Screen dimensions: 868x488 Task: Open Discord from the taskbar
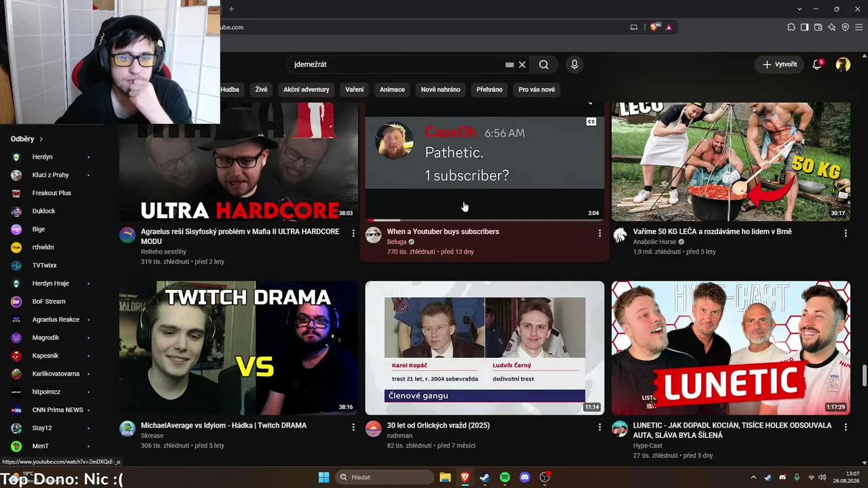click(524, 477)
